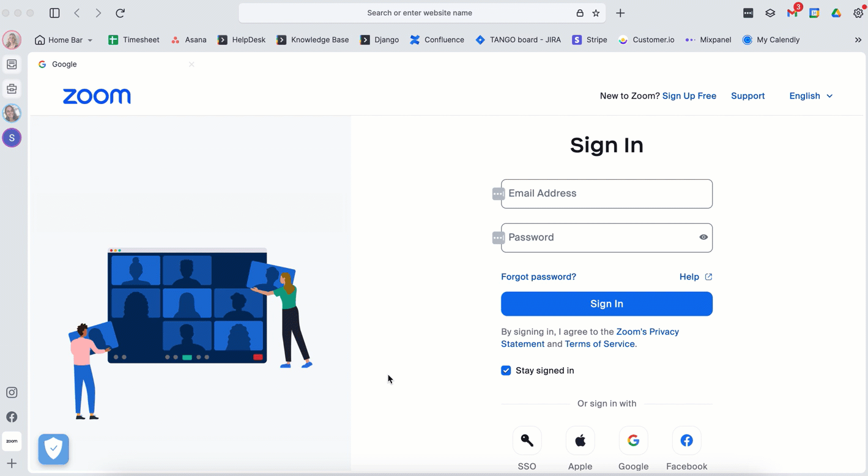Viewport: 868px width, 476px height.
Task: Sign in with the SSO key icon
Action: pos(527,441)
